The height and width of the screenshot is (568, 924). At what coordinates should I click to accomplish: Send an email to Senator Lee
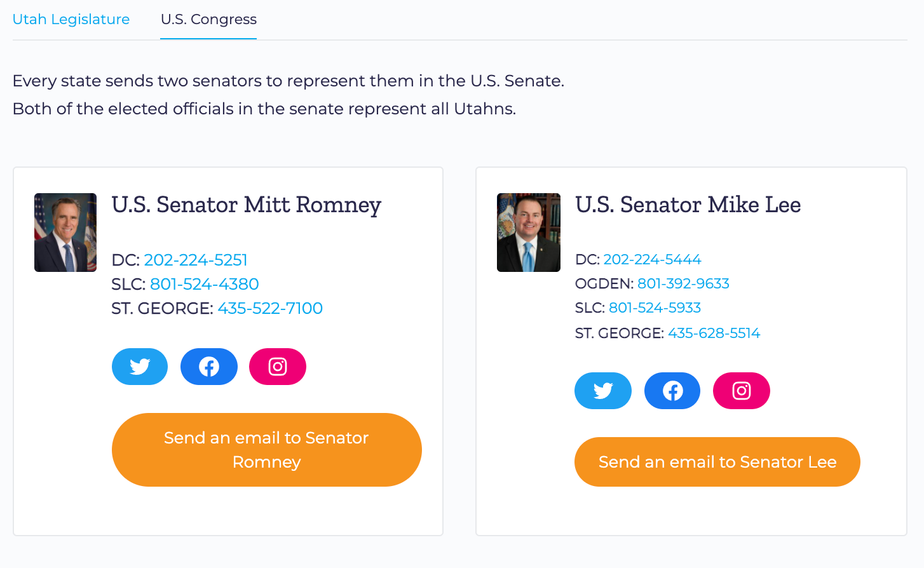click(x=717, y=462)
